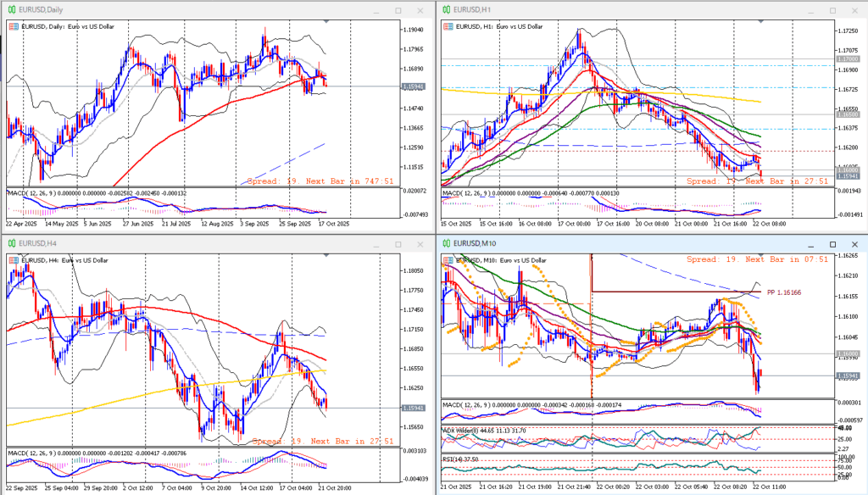Viewport: 868px width, 495px height.
Task: Minimize the EURUSD,H1 chart window
Action: 810,9
